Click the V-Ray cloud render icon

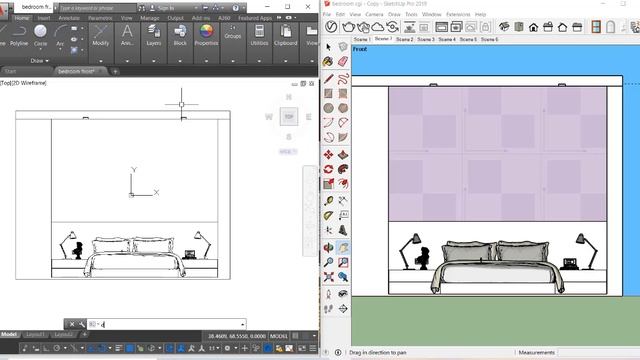(378, 27)
